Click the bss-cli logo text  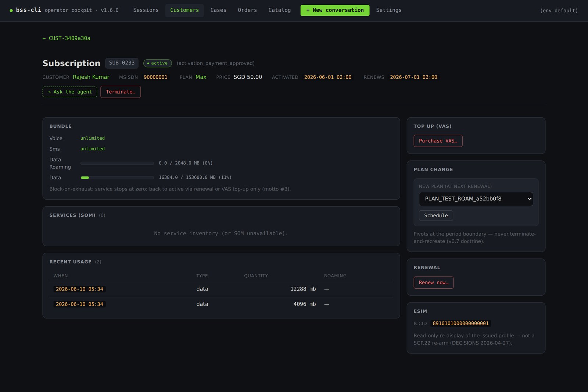coord(29,10)
